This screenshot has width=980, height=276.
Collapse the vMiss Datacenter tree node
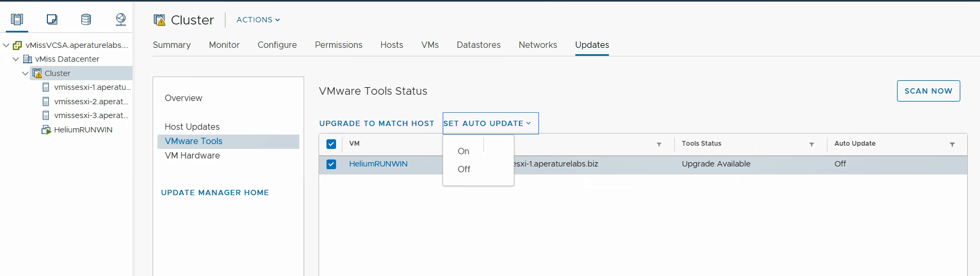(16, 59)
